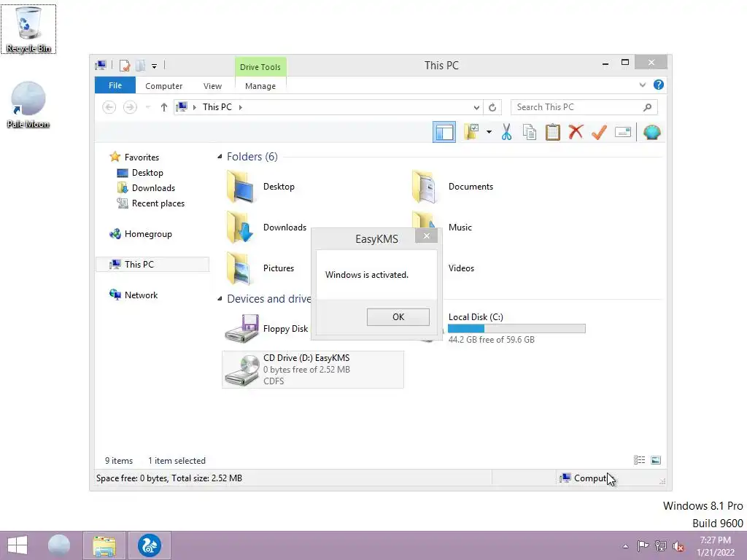This screenshot has width=747, height=560.
Task: Go up one folder level
Action: 164,107
